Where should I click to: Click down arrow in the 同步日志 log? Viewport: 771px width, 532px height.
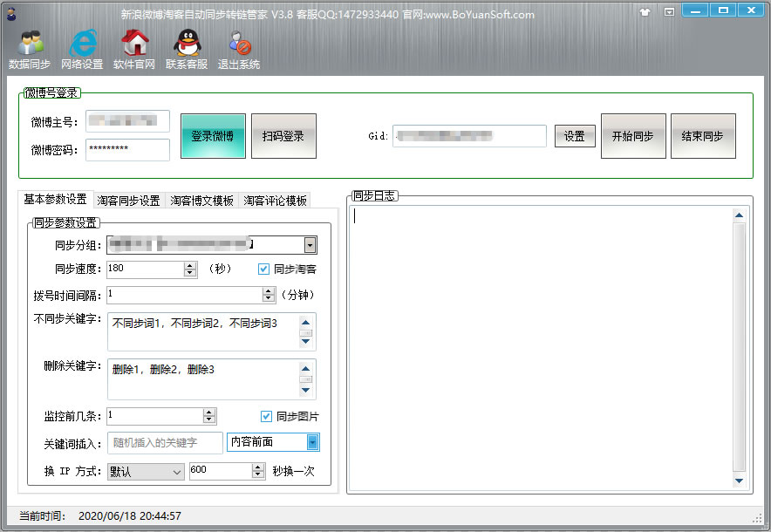tap(739, 481)
